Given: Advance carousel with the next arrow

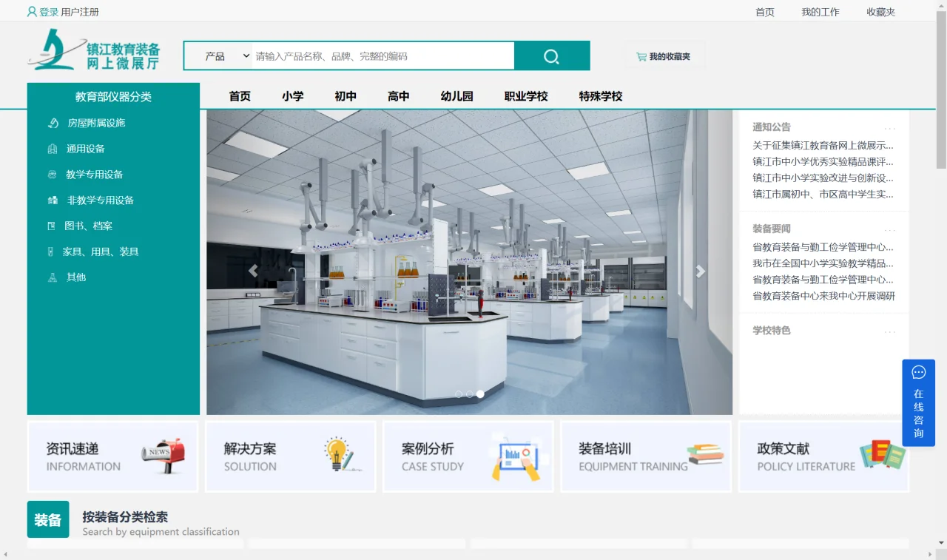Looking at the screenshot, I should [x=700, y=271].
